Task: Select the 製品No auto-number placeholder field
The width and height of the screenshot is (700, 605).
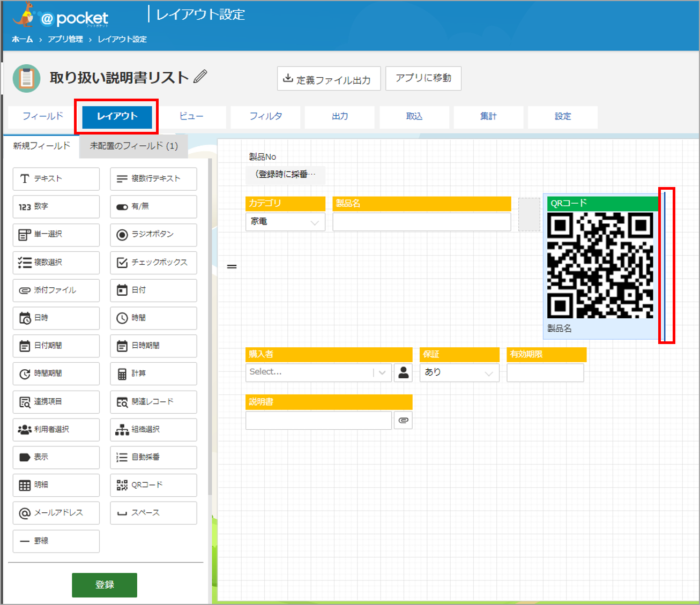Action: (285, 175)
